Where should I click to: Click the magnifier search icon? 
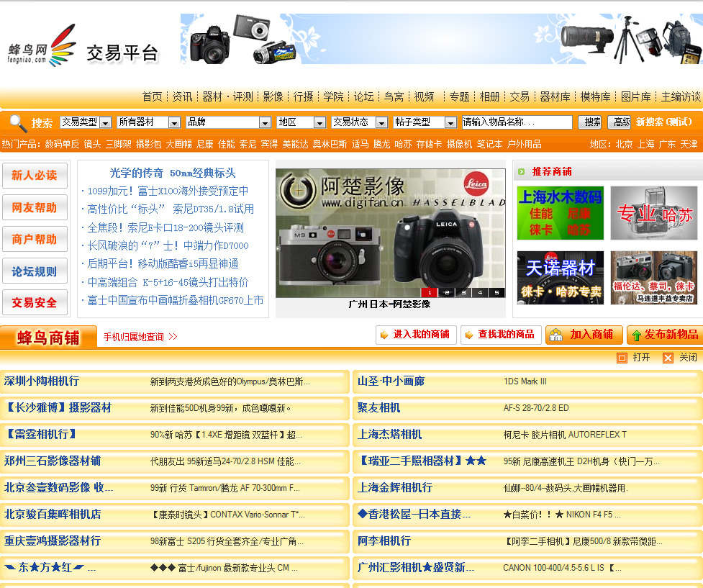(x=18, y=122)
